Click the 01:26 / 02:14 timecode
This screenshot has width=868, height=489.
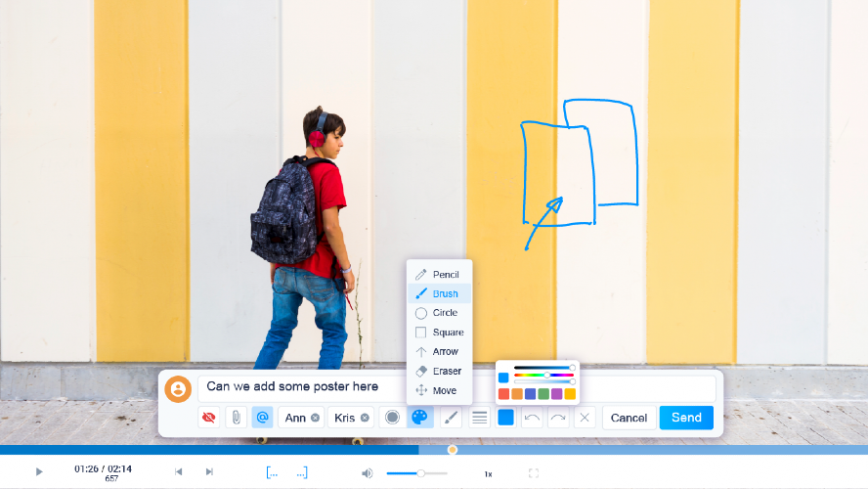coord(103,469)
